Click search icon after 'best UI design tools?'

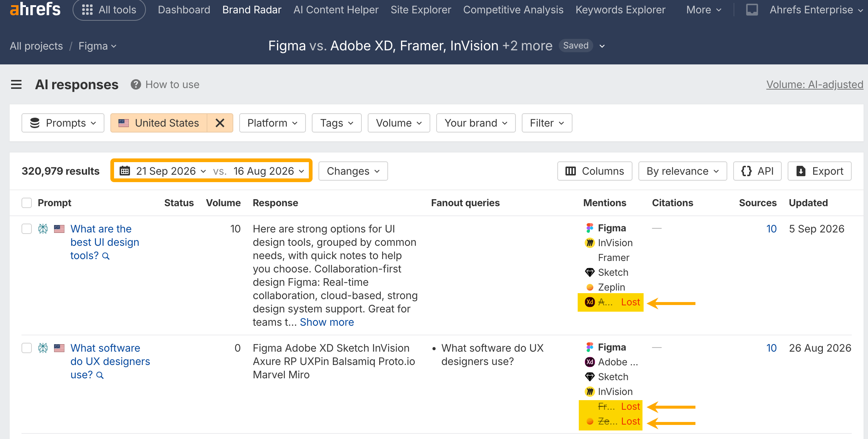click(x=106, y=256)
